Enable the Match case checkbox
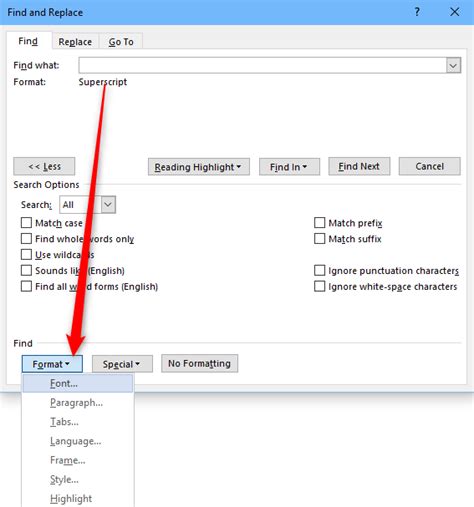This screenshot has height=507, width=474. pos(26,223)
